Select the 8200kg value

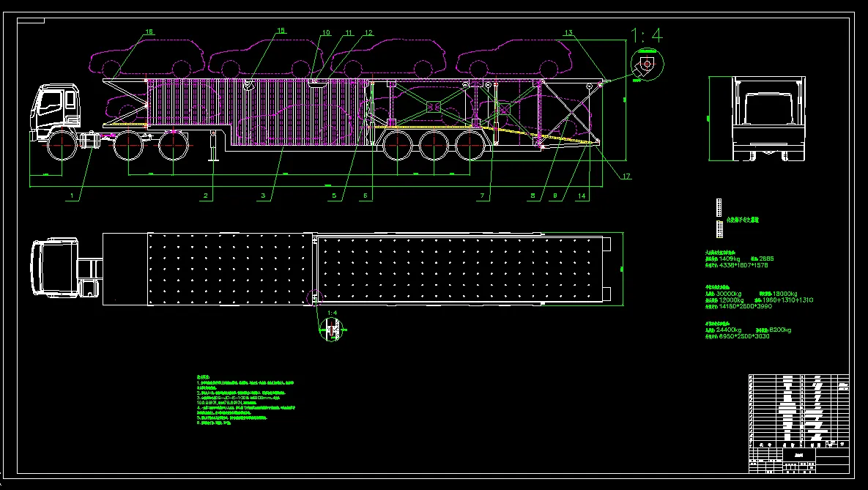tap(780, 330)
